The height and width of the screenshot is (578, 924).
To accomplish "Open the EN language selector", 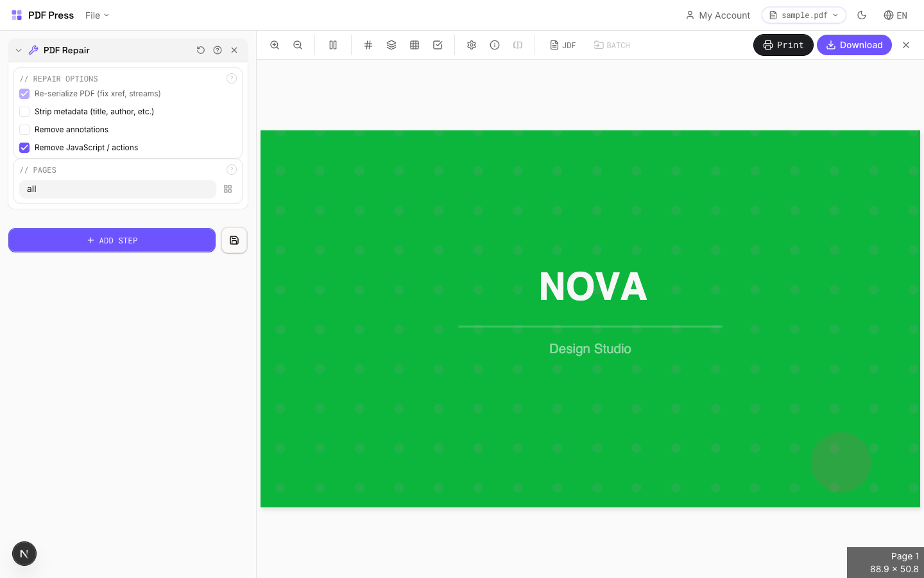I will (x=895, y=15).
